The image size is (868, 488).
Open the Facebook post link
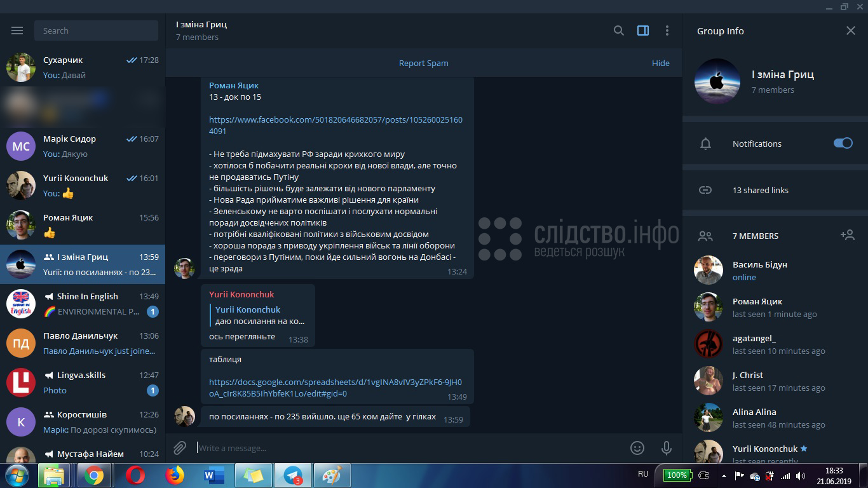(x=336, y=125)
